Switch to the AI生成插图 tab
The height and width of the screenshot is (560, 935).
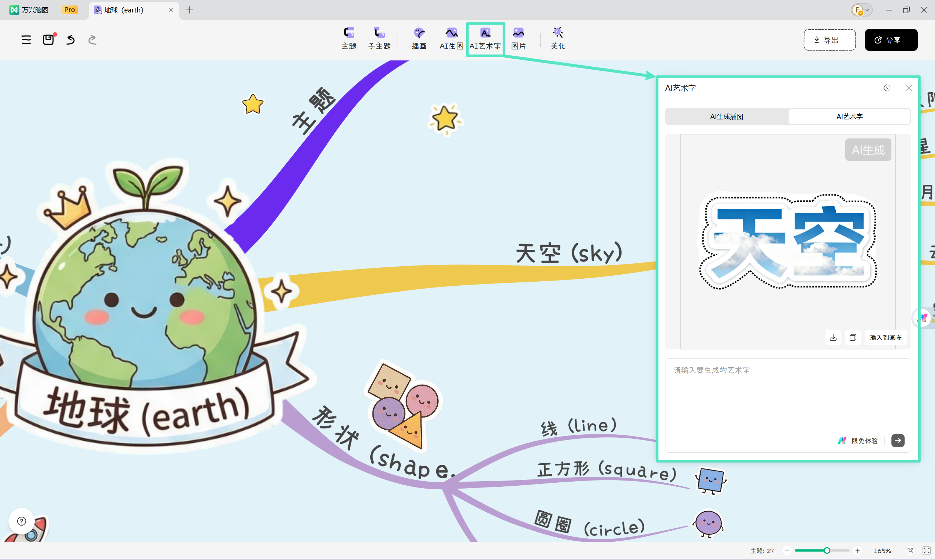[726, 116]
